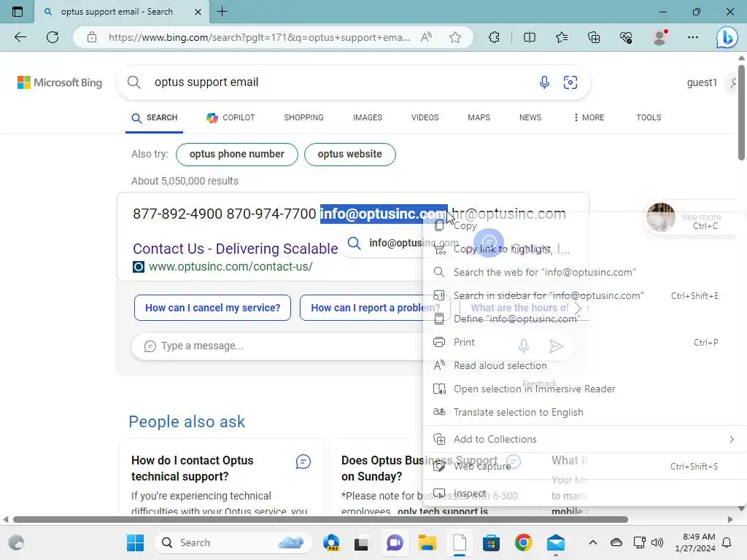Expand 'Add to Collections' submenu

pos(584,439)
